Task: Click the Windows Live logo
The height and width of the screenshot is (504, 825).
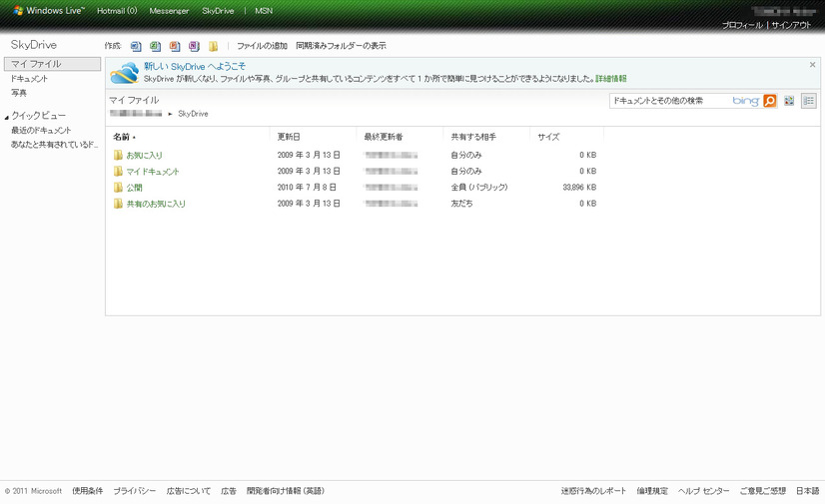Action: (x=49, y=11)
